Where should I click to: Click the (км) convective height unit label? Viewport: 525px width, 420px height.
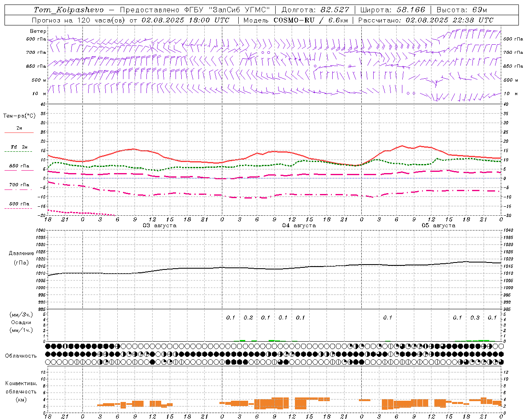click(21, 399)
